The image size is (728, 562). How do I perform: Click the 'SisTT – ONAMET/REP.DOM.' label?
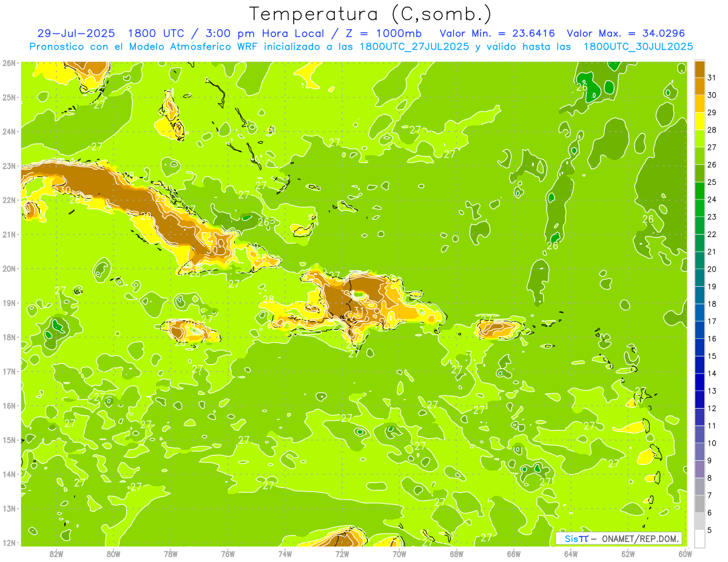[x=619, y=538]
